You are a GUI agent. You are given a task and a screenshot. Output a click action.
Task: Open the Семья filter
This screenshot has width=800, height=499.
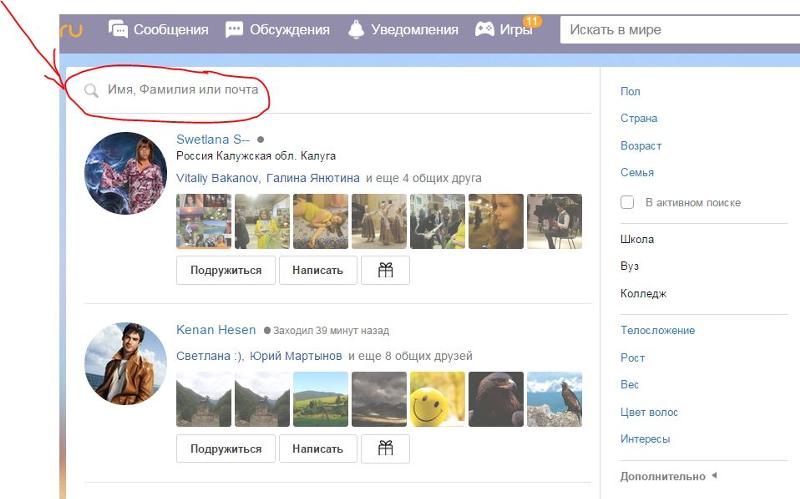click(x=637, y=172)
